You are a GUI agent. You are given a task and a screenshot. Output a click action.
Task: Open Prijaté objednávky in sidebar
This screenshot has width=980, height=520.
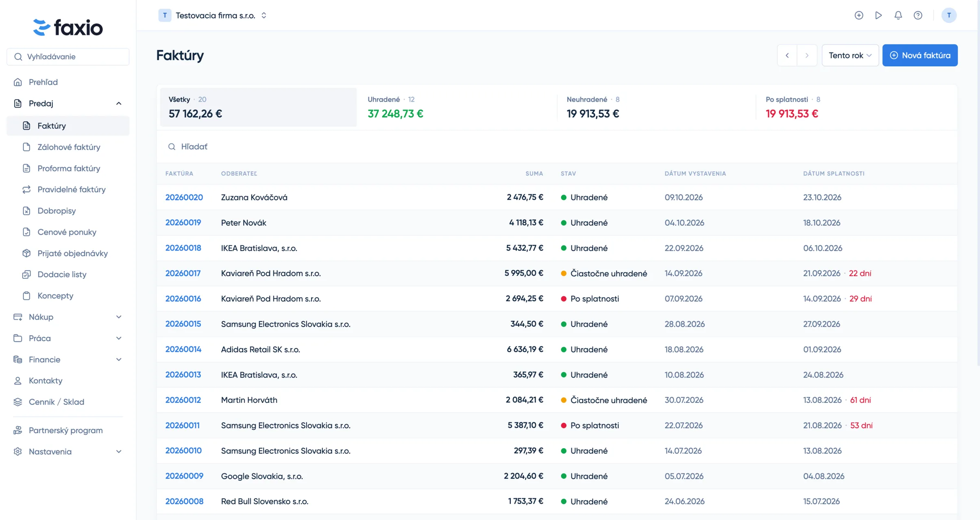[x=68, y=253]
